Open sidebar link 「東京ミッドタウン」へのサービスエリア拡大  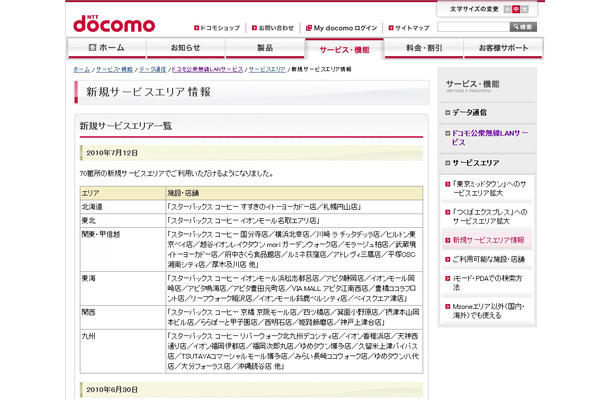click(489, 188)
